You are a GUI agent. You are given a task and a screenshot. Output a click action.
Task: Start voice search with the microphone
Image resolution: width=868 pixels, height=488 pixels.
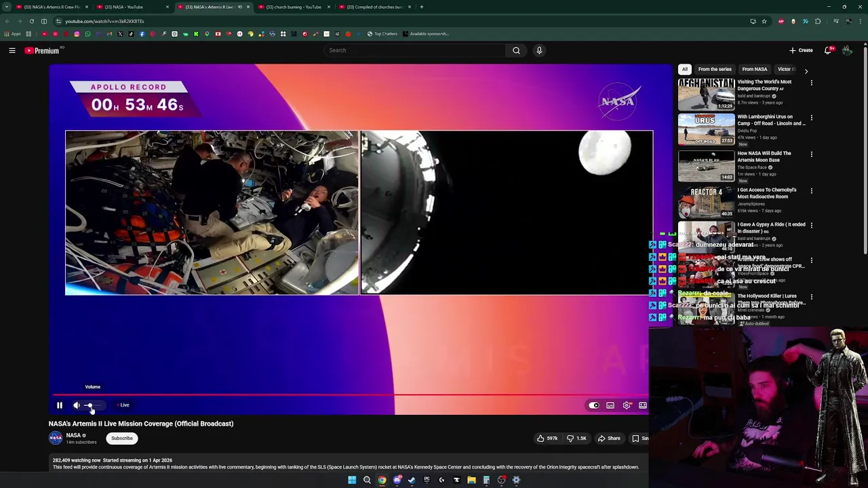pyautogui.click(x=539, y=50)
